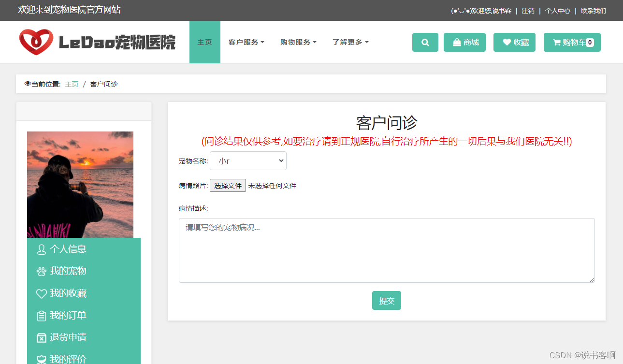This screenshot has height=364, width=623.
Task: Click inside the 病情描述 text area
Action: [386, 249]
